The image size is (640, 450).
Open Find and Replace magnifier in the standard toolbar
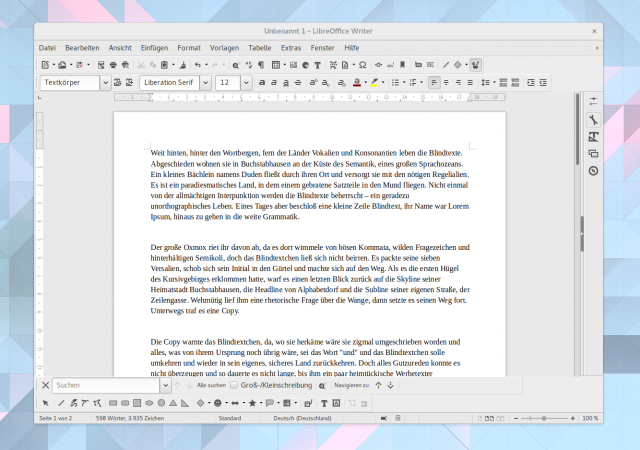[236, 65]
